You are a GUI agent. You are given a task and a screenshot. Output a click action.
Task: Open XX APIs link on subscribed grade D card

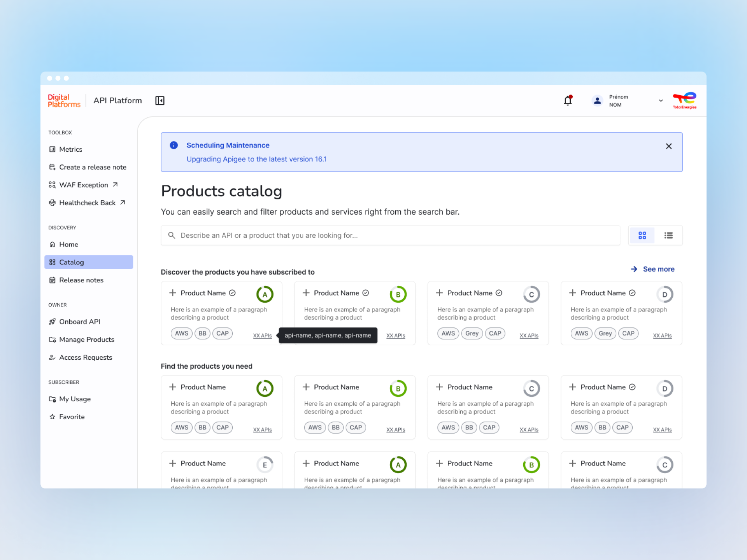(663, 336)
